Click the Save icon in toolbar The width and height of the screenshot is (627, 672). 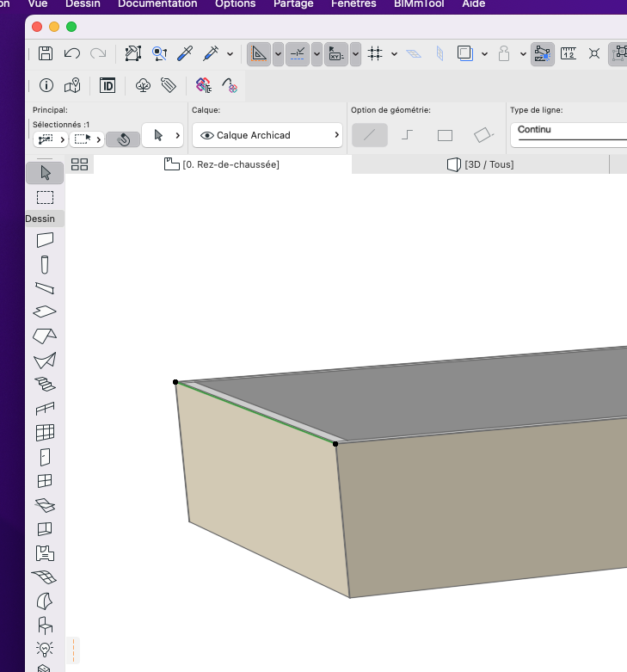[x=46, y=53]
